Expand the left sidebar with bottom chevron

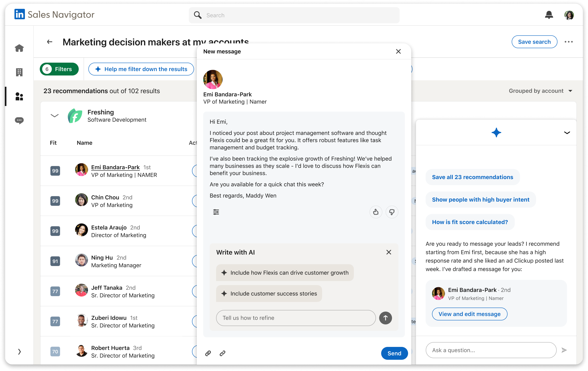pos(19,351)
